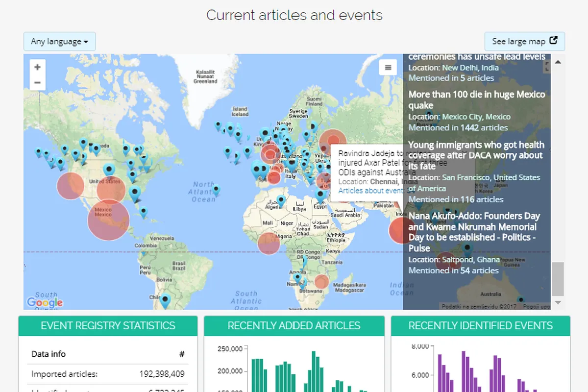Click 'Mentioned in 116 articles' text
The width and height of the screenshot is (588, 392).
(456, 199)
